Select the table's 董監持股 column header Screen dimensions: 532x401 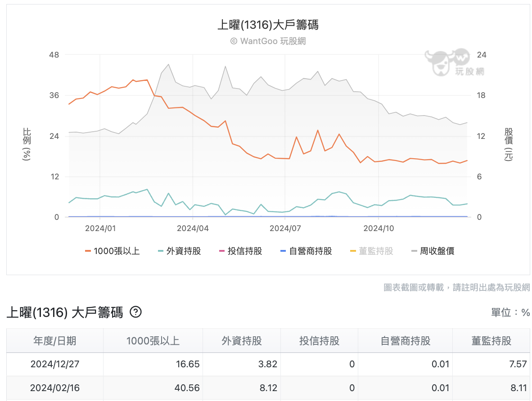coord(491,341)
